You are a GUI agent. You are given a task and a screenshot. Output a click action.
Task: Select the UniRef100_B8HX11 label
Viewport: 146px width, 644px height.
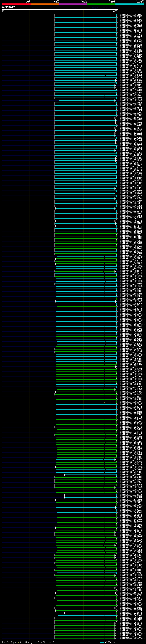coord(131,118)
